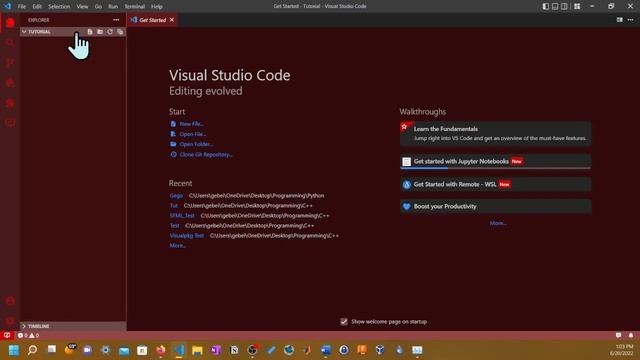The image size is (640, 360).
Task: Click the remote window indicator in status bar
Action: 7,335
